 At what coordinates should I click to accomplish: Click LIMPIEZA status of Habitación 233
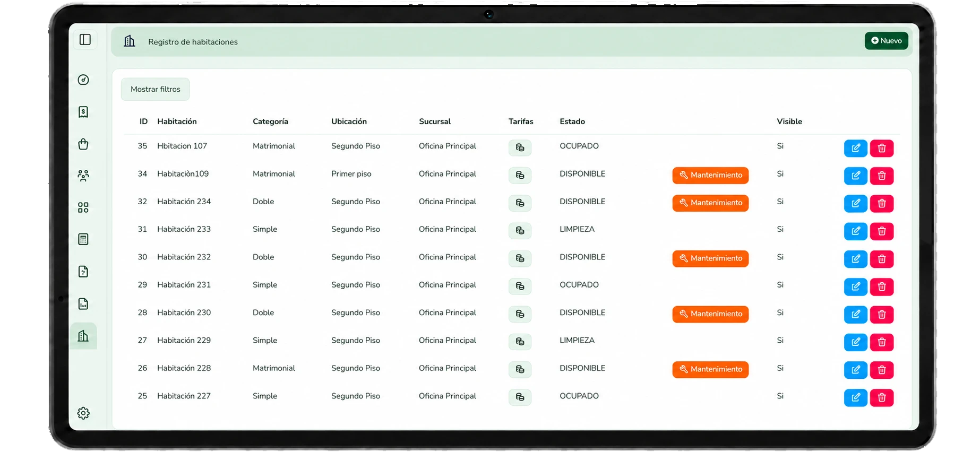pos(577,229)
